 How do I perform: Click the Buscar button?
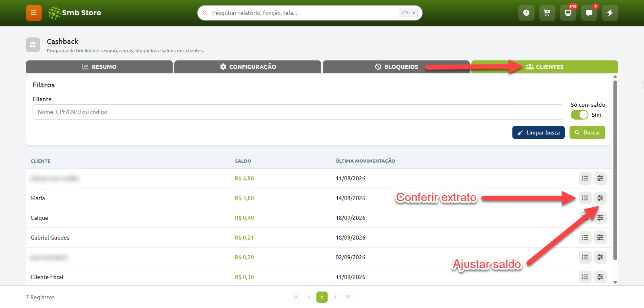587,132
